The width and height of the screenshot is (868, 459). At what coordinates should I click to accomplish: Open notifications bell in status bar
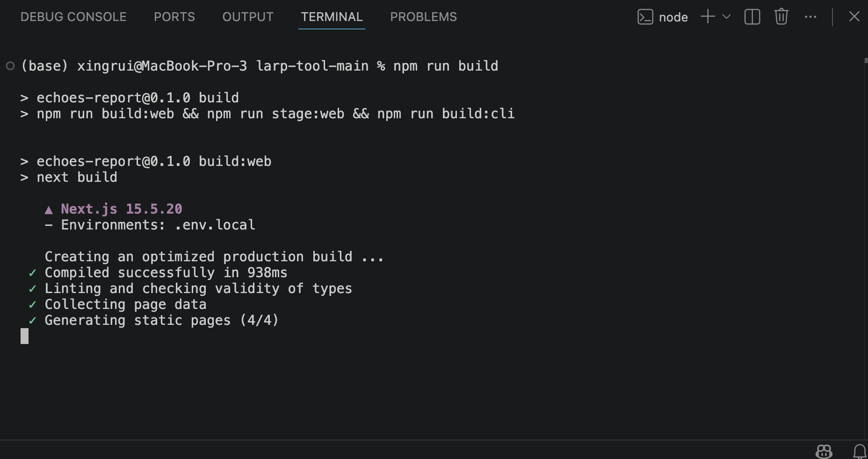point(860,451)
